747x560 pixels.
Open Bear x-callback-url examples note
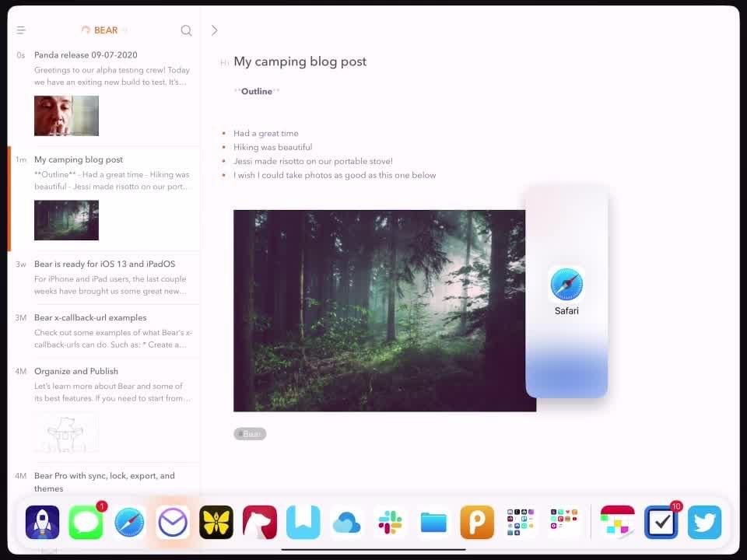[90, 317]
